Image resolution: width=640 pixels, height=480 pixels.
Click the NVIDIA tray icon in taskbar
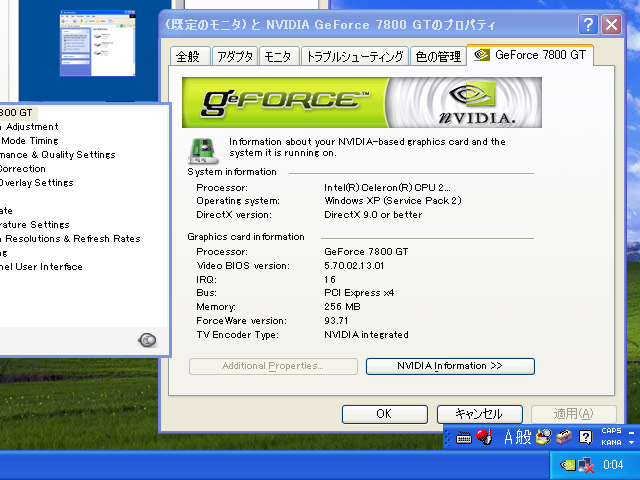tap(567, 465)
